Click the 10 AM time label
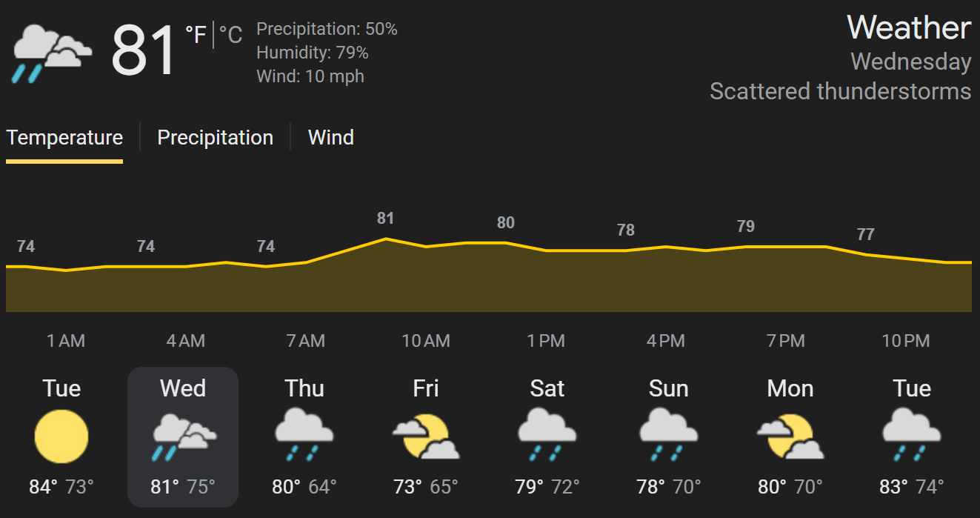Image resolution: width=980 pixels, height=518 pixels. tap(426, 341)
